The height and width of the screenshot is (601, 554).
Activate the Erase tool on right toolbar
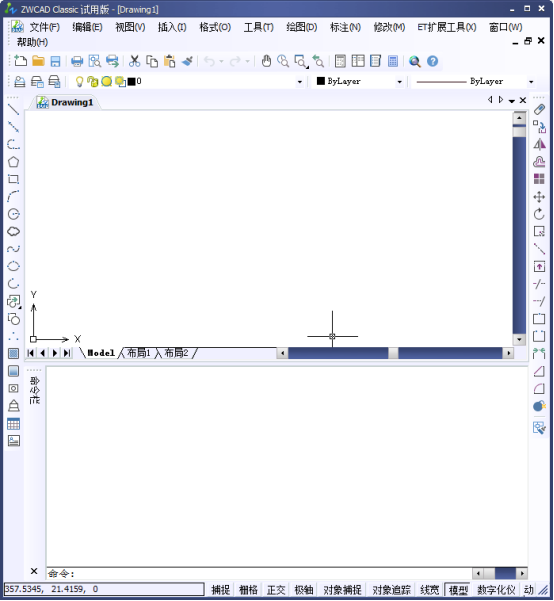click(x=539, y=109)
